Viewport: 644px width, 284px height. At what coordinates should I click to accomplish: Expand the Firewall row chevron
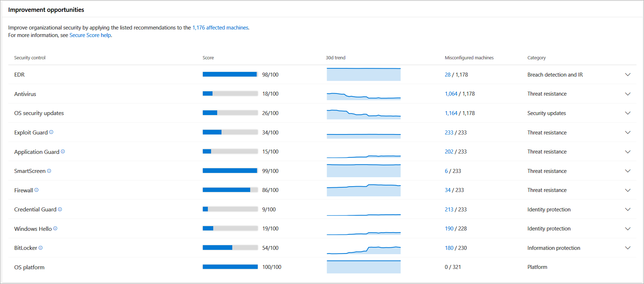[x=627, y=190]
